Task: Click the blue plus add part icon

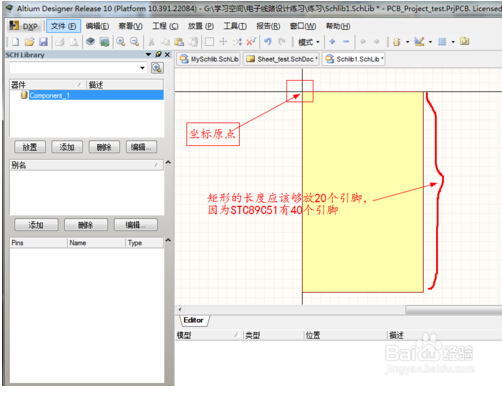Action: click(332, 42)
